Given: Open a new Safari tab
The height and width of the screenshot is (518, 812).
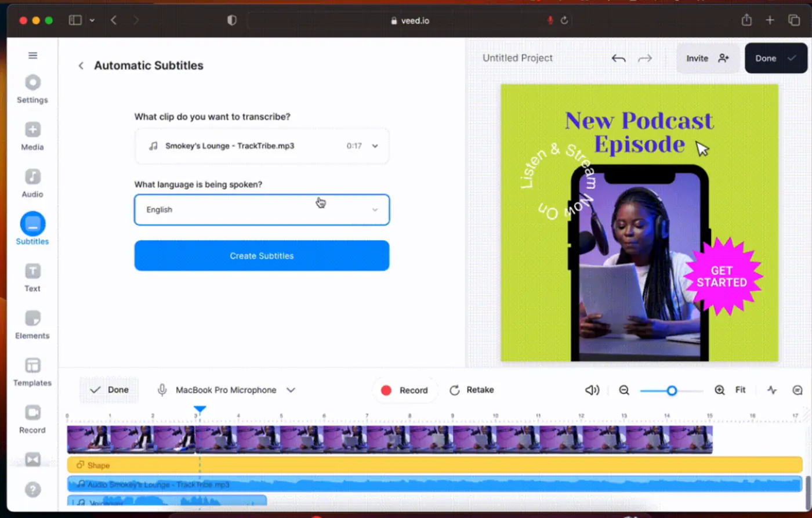Looking at the screenshot, I should (770, 20).
